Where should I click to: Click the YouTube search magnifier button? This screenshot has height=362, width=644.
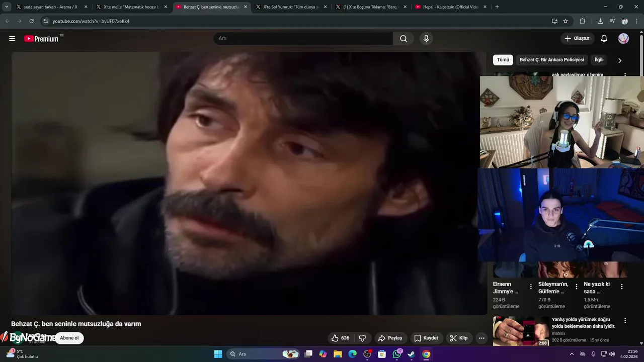coord(404,39)
